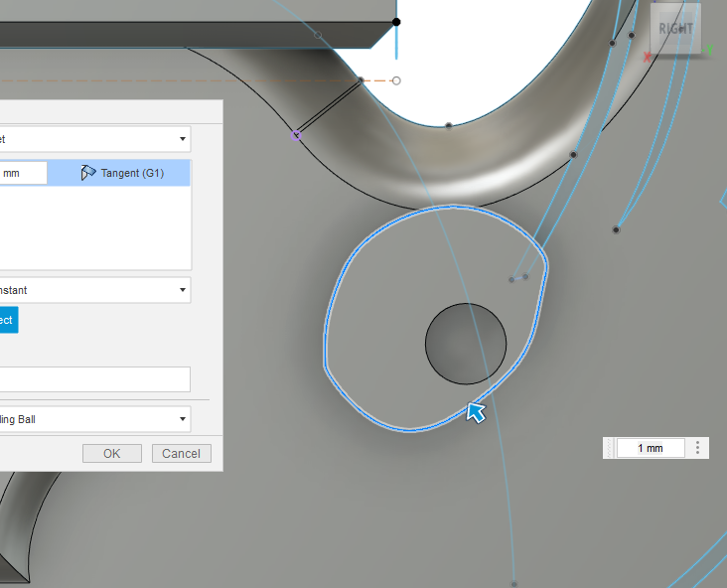Open the Rolling Ball dropdown arrow
The image size is (727, 588).
pos(183,419)
